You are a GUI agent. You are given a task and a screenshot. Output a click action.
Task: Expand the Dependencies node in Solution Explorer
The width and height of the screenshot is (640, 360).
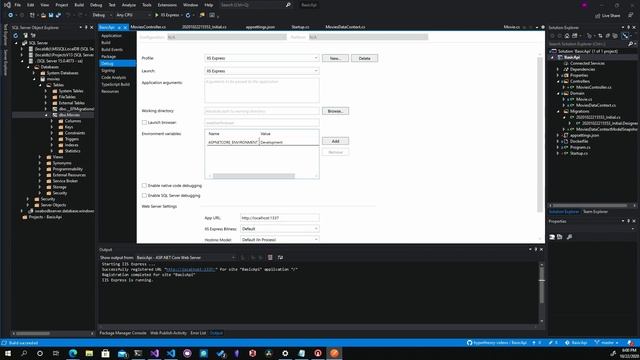click(558, 69)
